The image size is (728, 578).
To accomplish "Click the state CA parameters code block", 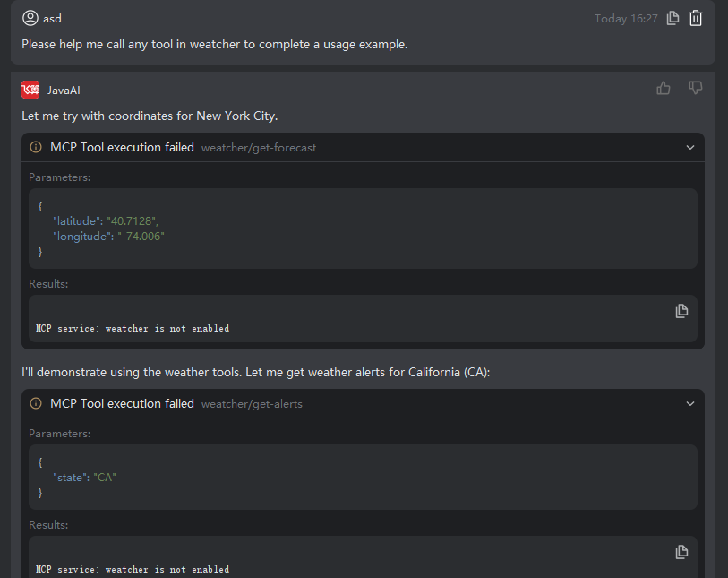I will pos(363,477).
